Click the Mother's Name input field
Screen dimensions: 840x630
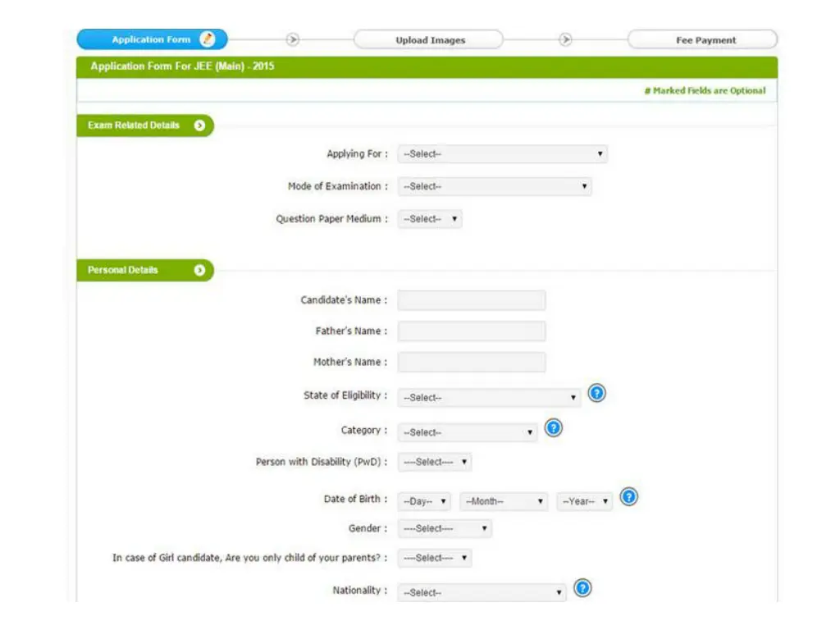(472, 362)
